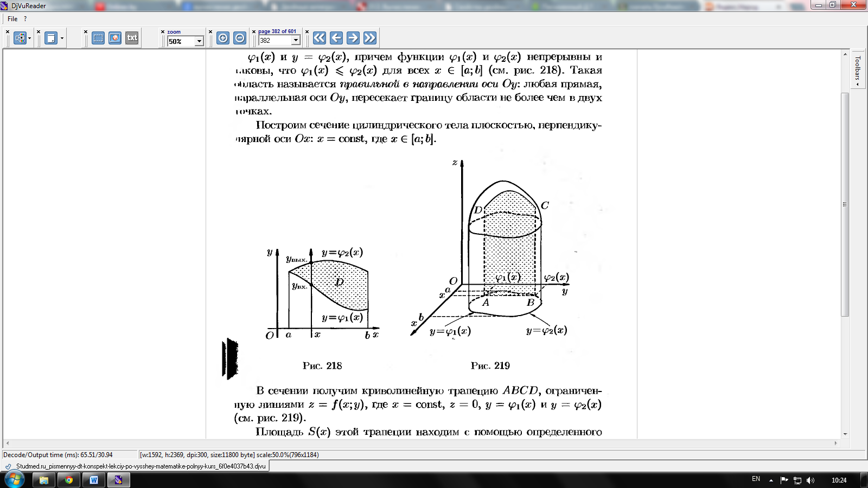The height and width of the screenshot is (488, 868).
Task: Click the zoom in plus icon
Action: 223,38
